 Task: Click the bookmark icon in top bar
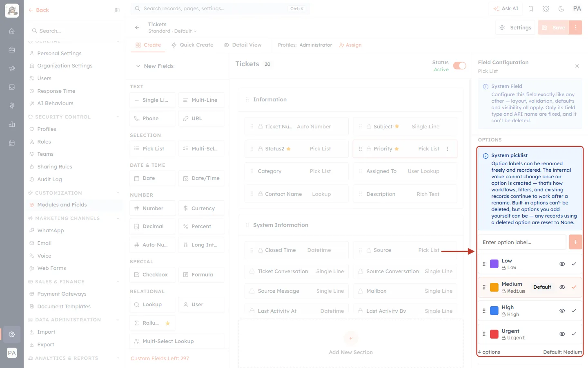(x=531, y=9)
